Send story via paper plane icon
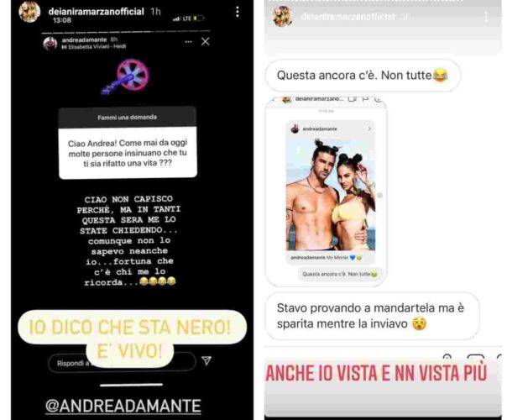Viewport: 507px width, 420px height. tap(206, 360)
